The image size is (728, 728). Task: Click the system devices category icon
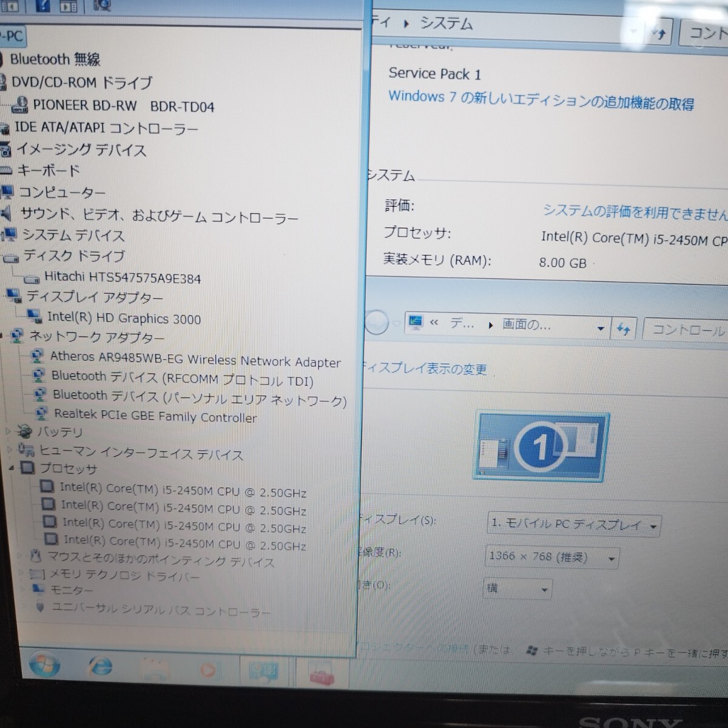click(x=10, y=234)
